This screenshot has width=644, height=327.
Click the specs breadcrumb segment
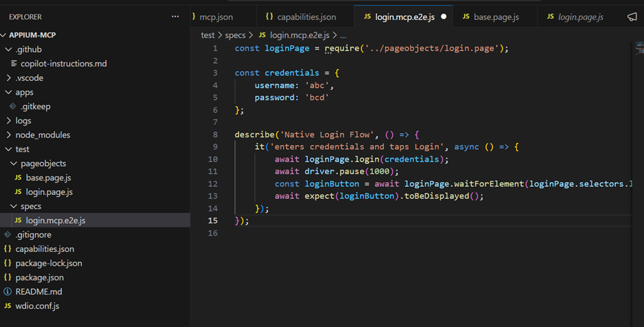[234, 34]
